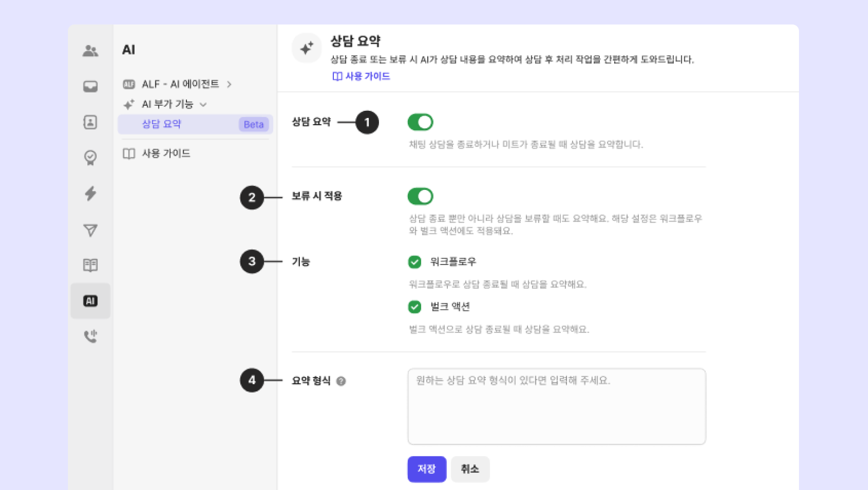Turn off the 상담 요약 toggle
Viewport: 868px width, 490px height.
tap(420, 122)
